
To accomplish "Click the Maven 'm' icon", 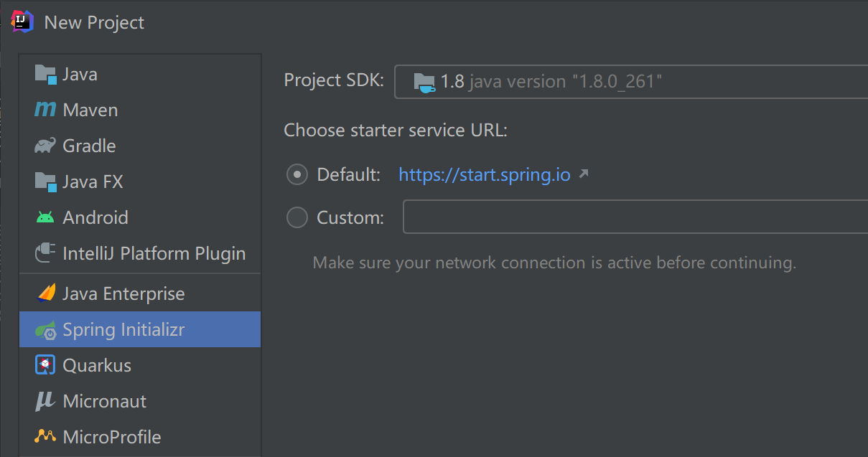I will pyautogui.click(x=45, y=110).
